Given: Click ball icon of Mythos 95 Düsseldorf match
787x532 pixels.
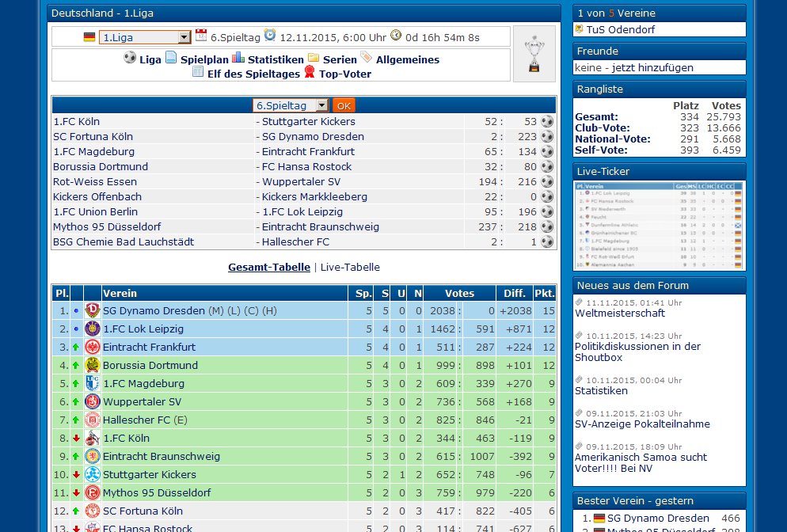Looking at the screenshot, I should click(x=547, y=227).
